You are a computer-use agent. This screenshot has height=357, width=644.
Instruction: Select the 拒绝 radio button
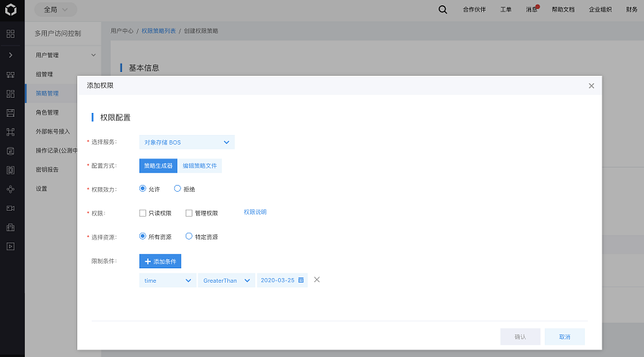click(x=177, y=189)
